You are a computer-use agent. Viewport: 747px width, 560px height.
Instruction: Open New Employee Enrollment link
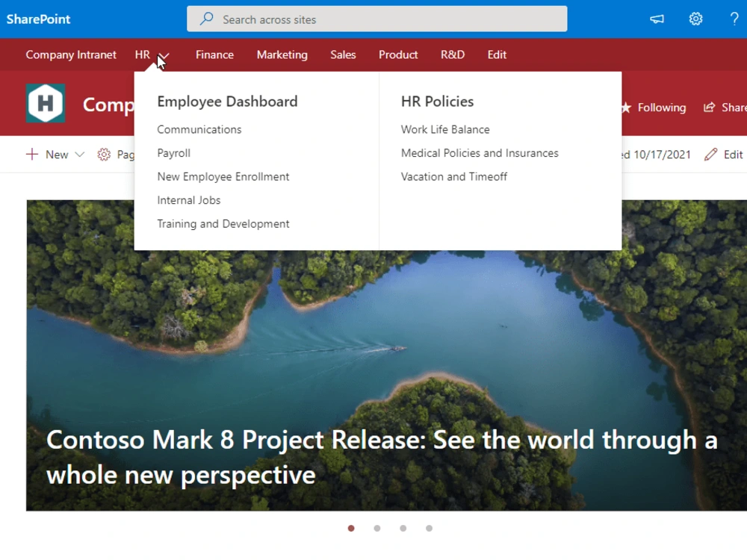223,177
